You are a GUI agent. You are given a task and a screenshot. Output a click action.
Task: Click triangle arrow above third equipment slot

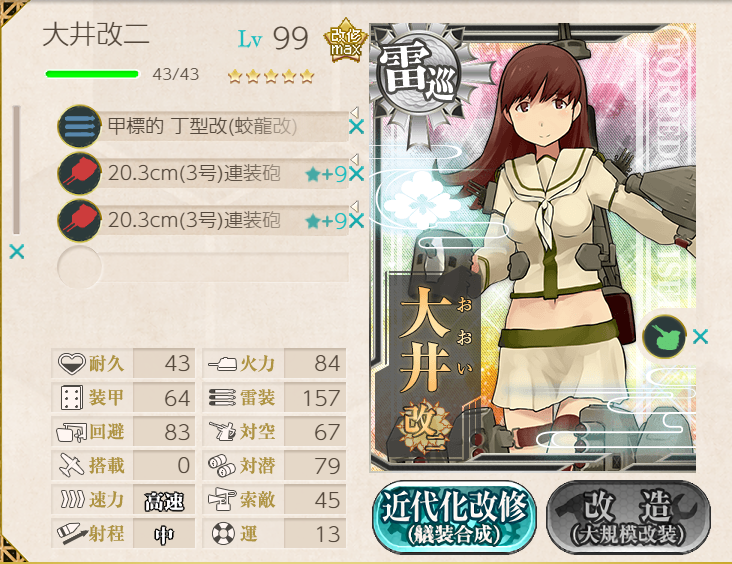[354, 206]
